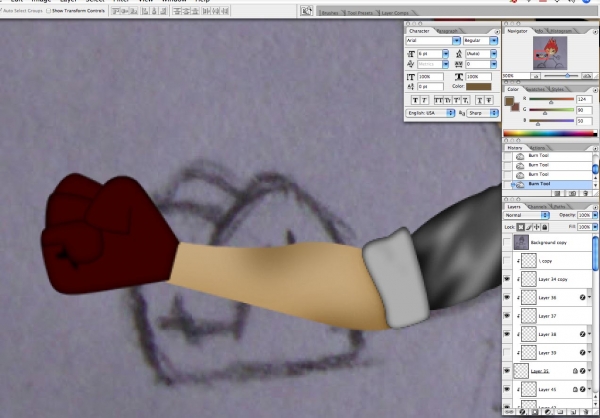Toggle Faux Italic in Character panel

(x=424, y=100)
